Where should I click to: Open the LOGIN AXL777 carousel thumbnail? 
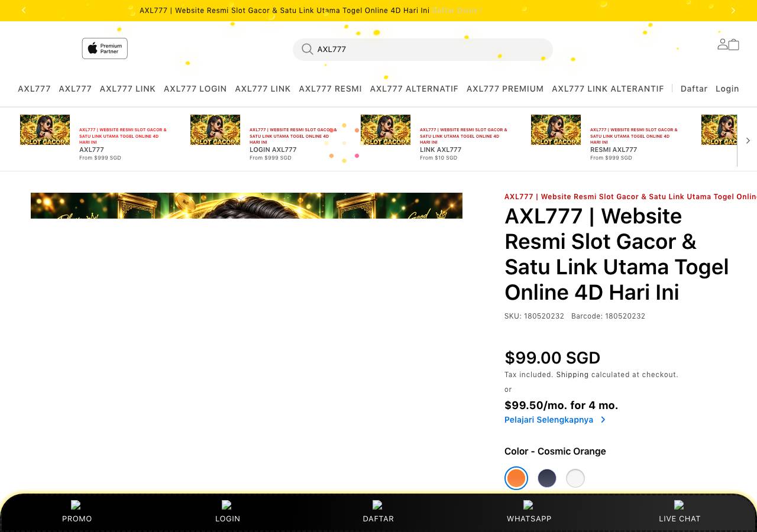click(215, 129)
